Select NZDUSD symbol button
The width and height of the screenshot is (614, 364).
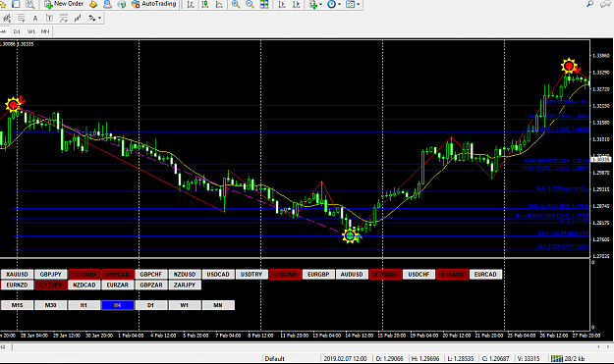[x=185, y=274]
